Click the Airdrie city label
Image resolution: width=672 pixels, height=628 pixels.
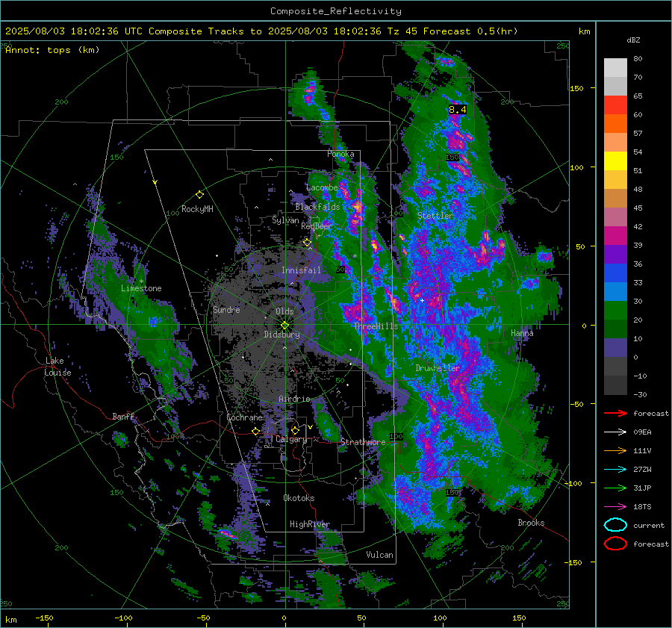pyautogui.click(x=294, y=399)
